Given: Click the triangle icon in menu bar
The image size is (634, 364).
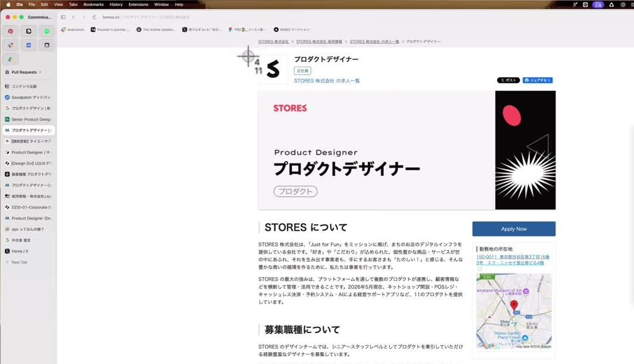Looking at the screenshot, I should tap(611, 4).
